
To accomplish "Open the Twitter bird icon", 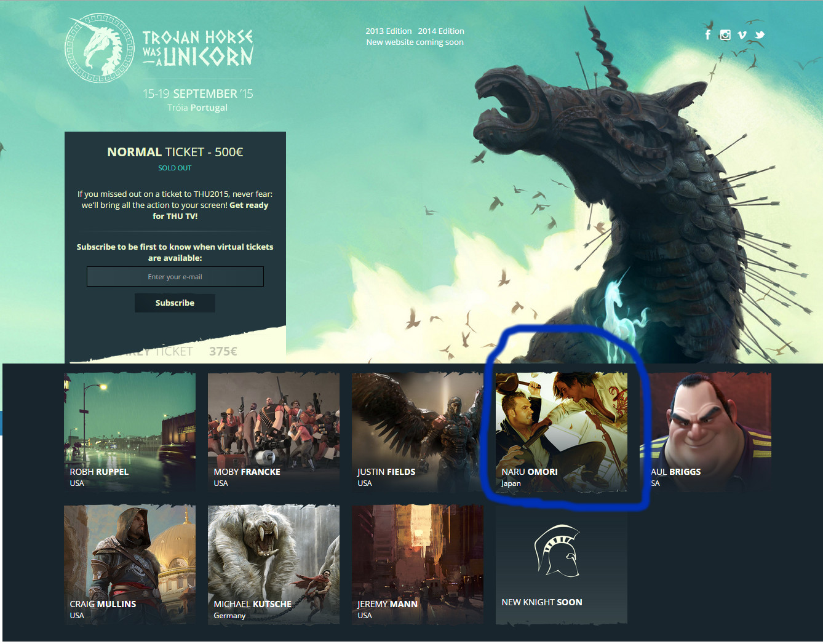I will [x=760, y=35].
